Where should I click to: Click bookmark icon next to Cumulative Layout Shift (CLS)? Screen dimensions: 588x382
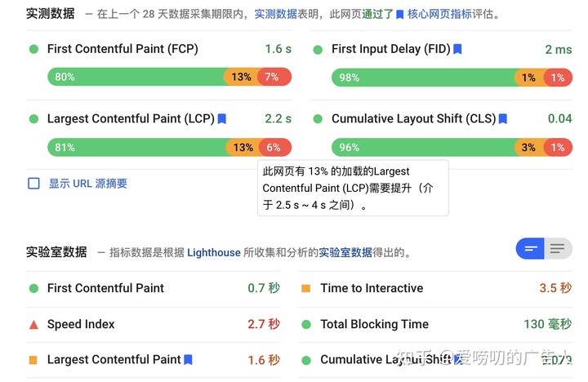point(503,119)
